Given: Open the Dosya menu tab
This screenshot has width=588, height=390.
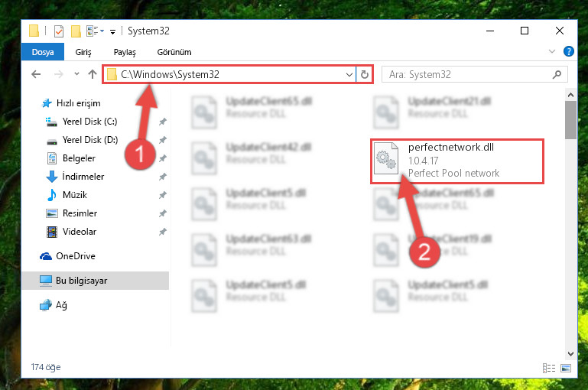Looking at the screenshot, I should click(43, 52).
